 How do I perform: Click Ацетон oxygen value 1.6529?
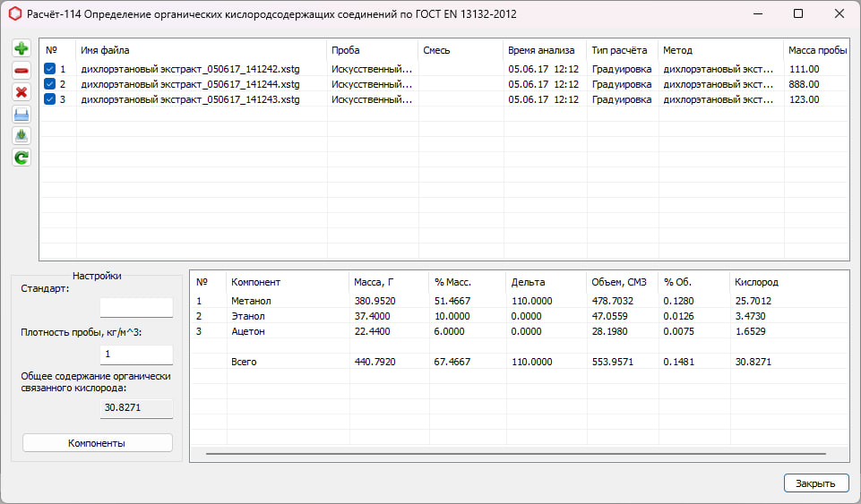(750, 332)
